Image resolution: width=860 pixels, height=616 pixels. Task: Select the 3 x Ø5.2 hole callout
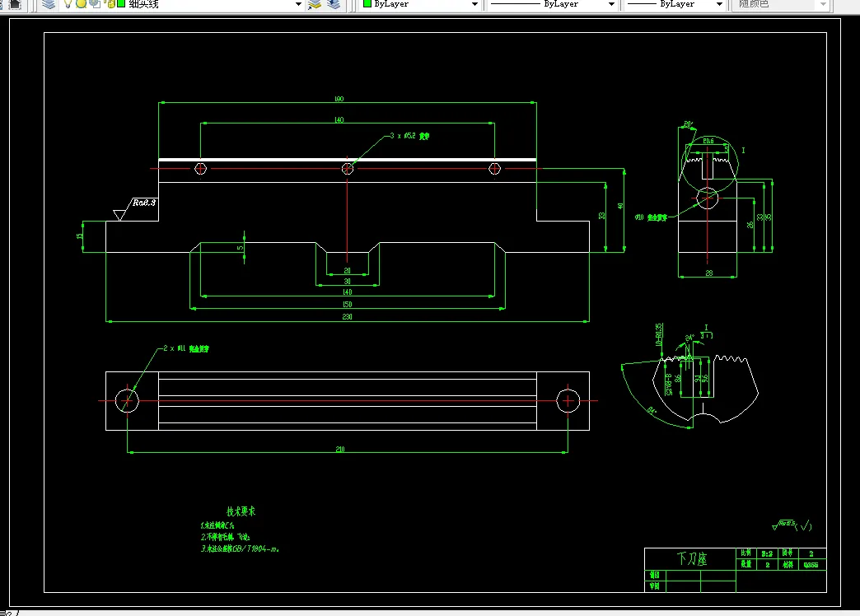point(409,136)
